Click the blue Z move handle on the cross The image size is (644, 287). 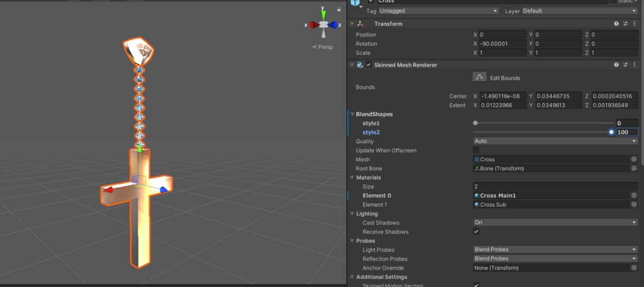click(x=164, y=190)
